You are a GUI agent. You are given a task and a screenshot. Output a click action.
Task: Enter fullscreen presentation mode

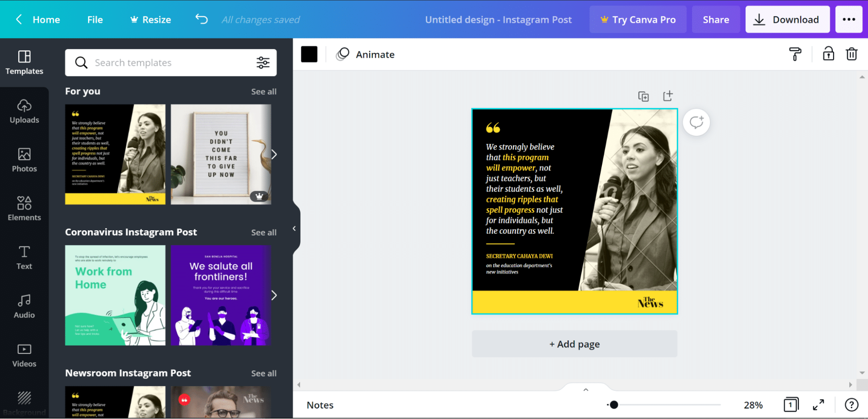coord(818,405)
